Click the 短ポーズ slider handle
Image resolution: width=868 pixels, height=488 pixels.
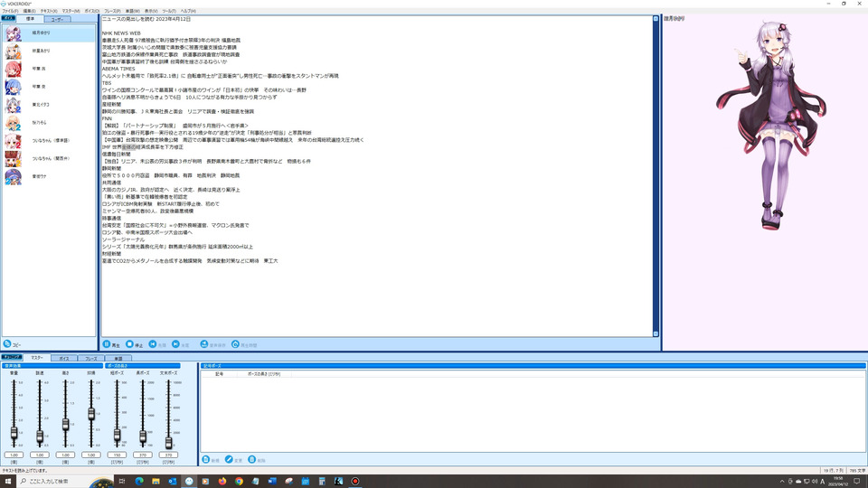(117, 435)
